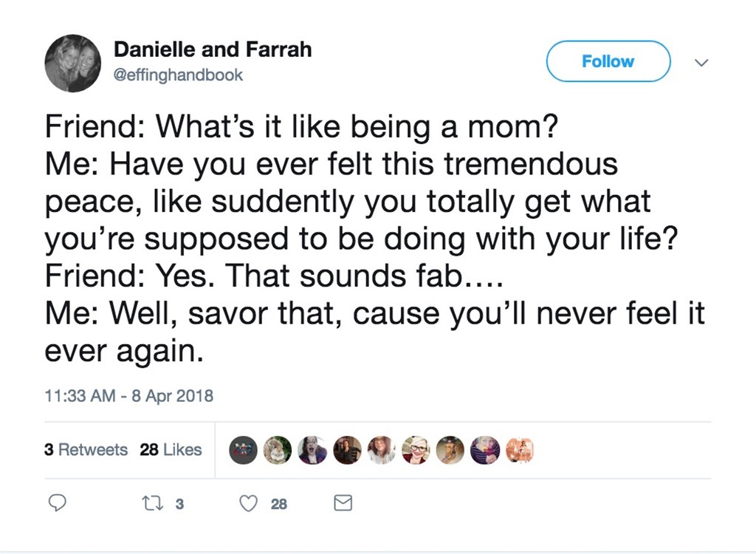This screenshot has height=554, width=756.
Task: Click the profile avatar of Danielle and Farrah
Action: tap(72, 63)
